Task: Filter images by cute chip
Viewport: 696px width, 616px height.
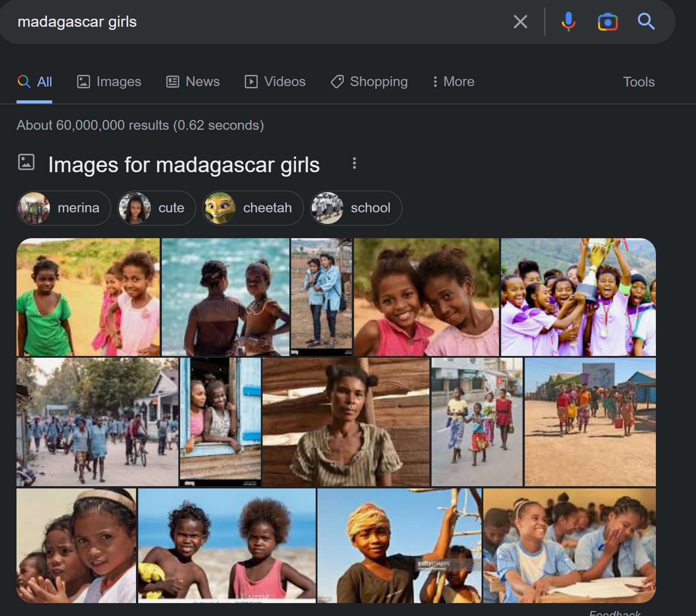Action: pos(156,208)
